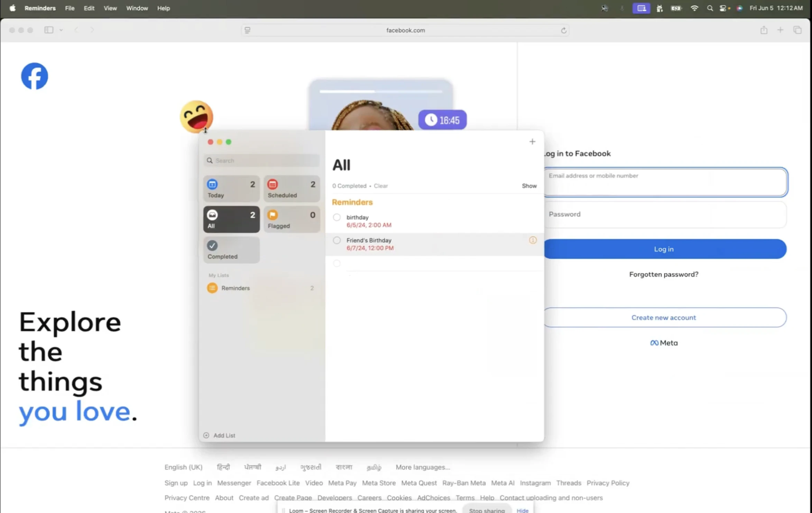Screen dimensions: 812x513
Task: Open the Window menu
Action: click(x=137, y=8)
